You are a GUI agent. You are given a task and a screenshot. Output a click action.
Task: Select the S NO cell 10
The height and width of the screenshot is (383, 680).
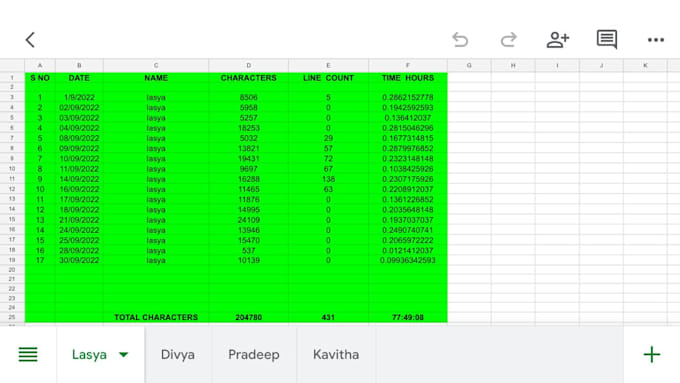(40, 189)
